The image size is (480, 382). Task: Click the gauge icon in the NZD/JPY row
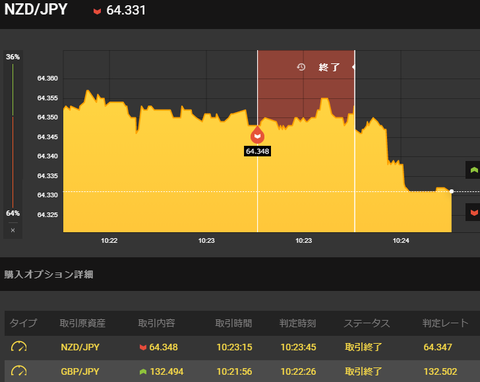19,347
